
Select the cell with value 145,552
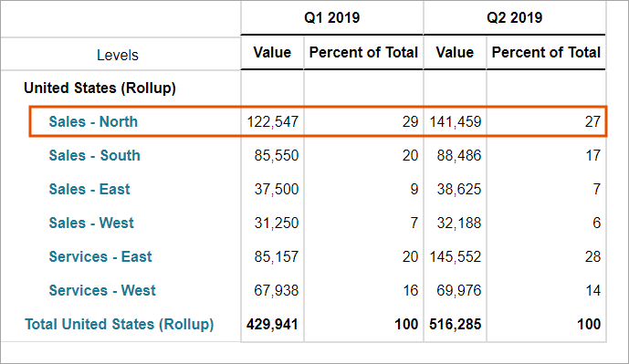[456, 256]
